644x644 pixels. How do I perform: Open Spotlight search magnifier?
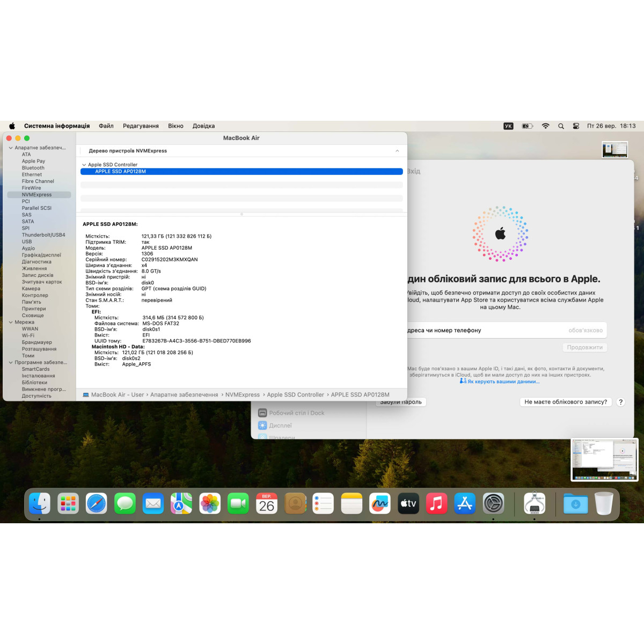click(x=561, y=126)
